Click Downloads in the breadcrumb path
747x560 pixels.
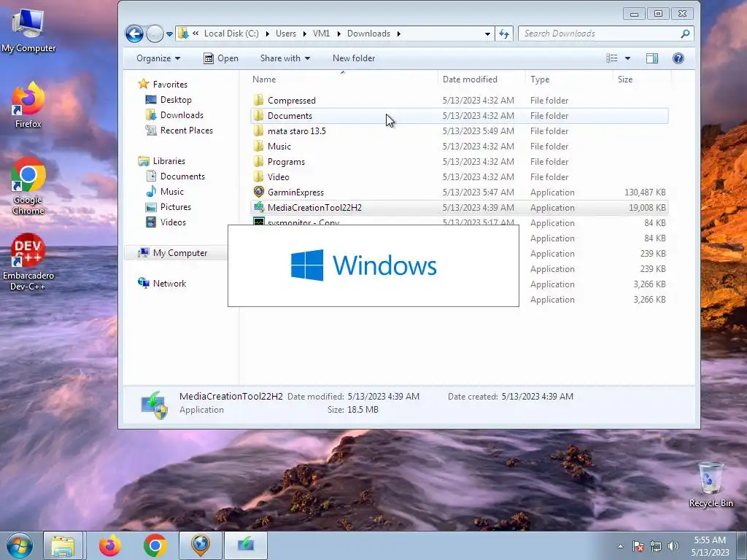point(368,34)
